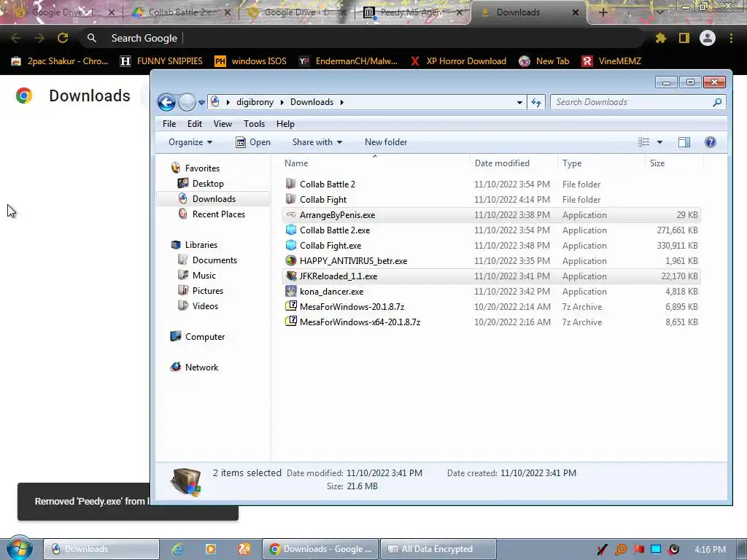Open XP Horror Download bookmark
This screenshot has height=560, width=747.
(x=458, y=61)
